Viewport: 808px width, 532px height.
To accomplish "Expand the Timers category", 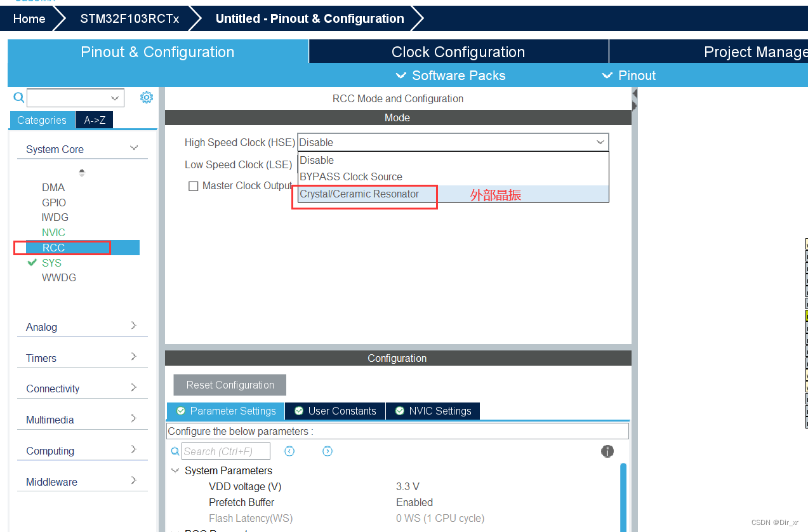I will [134, 357].
